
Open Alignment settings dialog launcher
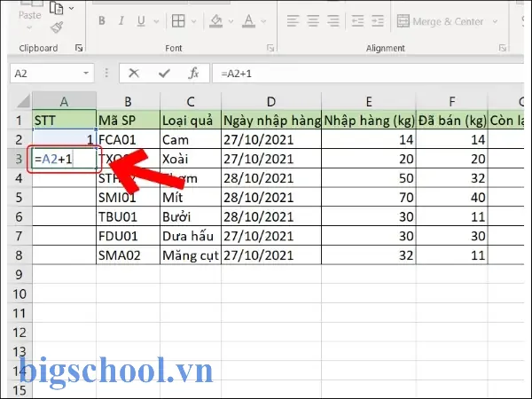click(503, 48)
